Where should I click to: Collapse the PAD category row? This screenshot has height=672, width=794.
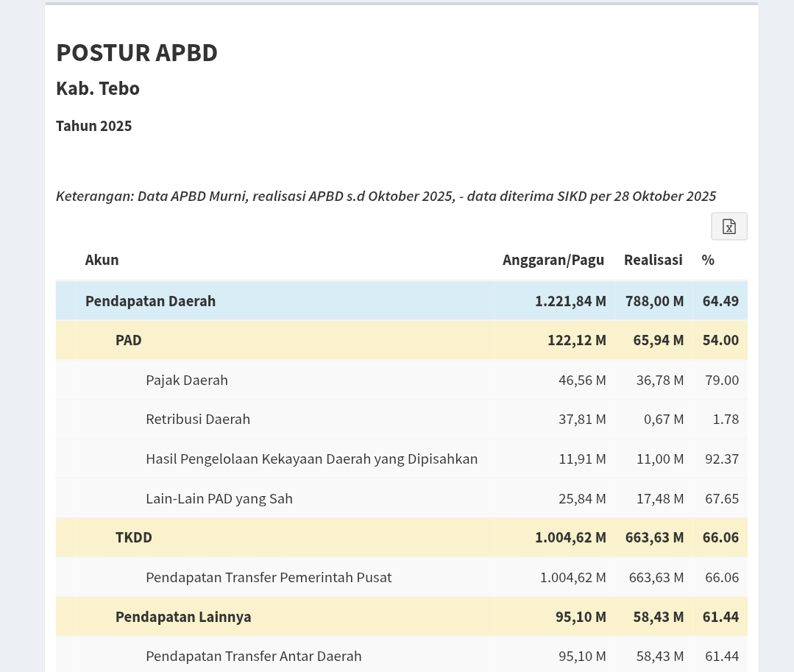pos(128,339)
